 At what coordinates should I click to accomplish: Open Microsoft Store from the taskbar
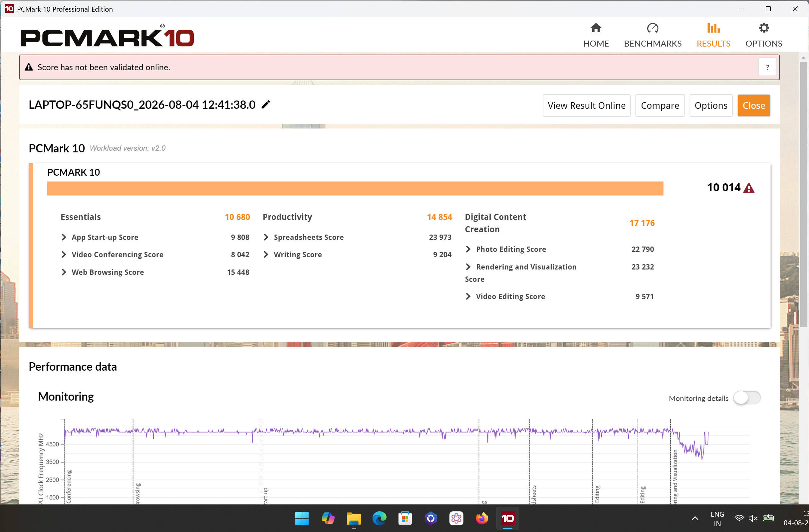(x=405, y=518)
